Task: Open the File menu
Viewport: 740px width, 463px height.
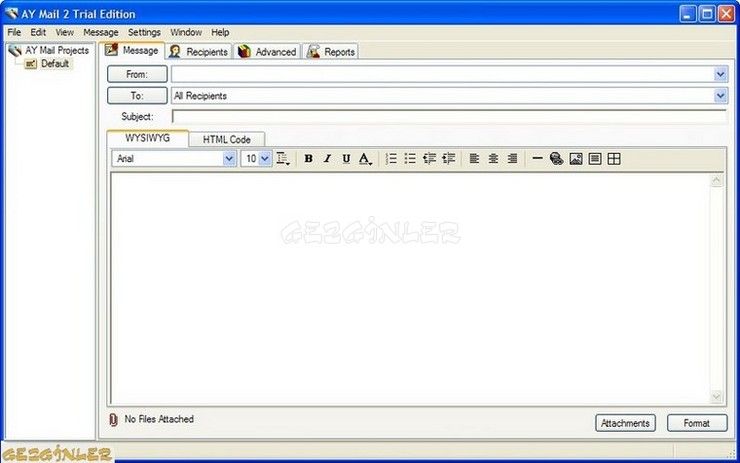Action: click(14, 32)
